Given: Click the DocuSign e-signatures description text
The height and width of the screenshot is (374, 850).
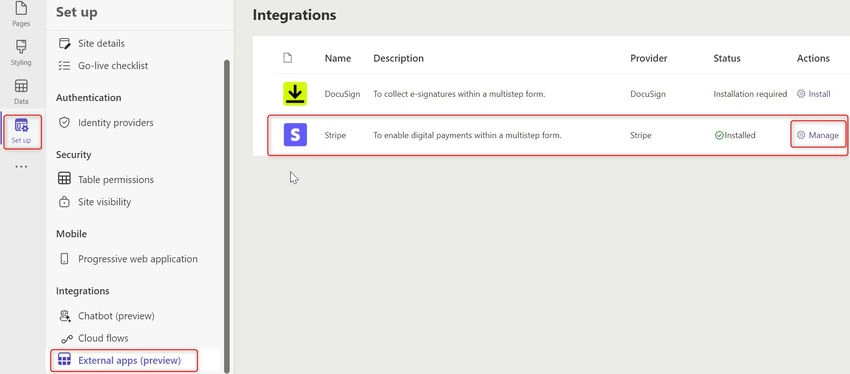Looking at the screenshot, I should tap(459, 94).
